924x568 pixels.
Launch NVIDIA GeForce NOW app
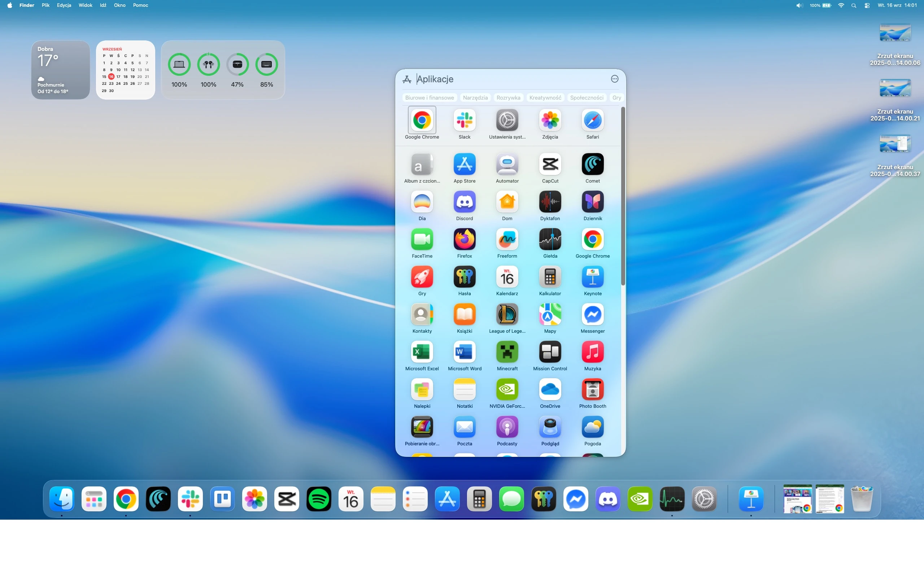(x=507, y=390)
